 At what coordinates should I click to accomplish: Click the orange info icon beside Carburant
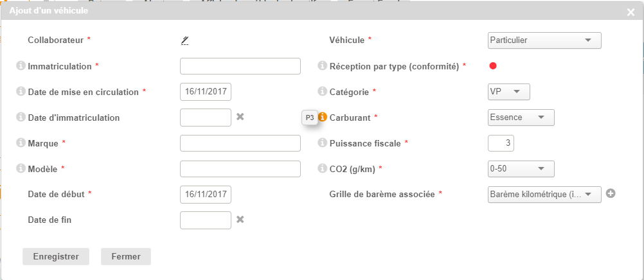[323, 118]
